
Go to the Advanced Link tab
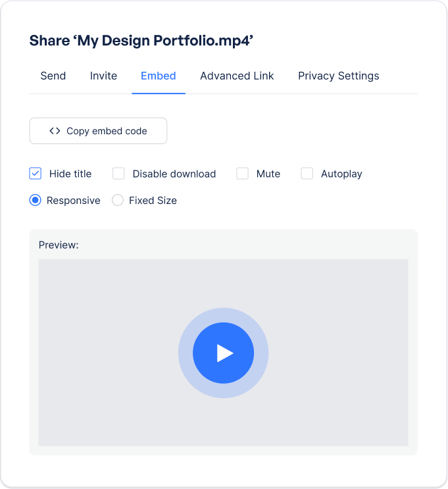click(237, 76)
